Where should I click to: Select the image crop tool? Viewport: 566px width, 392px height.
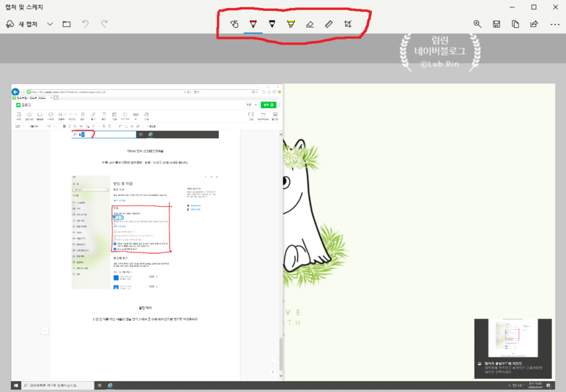348,24
